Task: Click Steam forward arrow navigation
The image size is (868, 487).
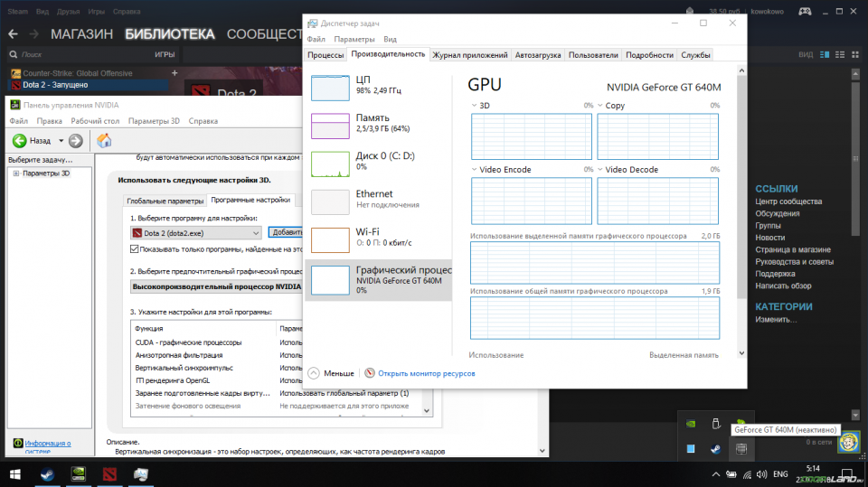Action: point(33,34)
